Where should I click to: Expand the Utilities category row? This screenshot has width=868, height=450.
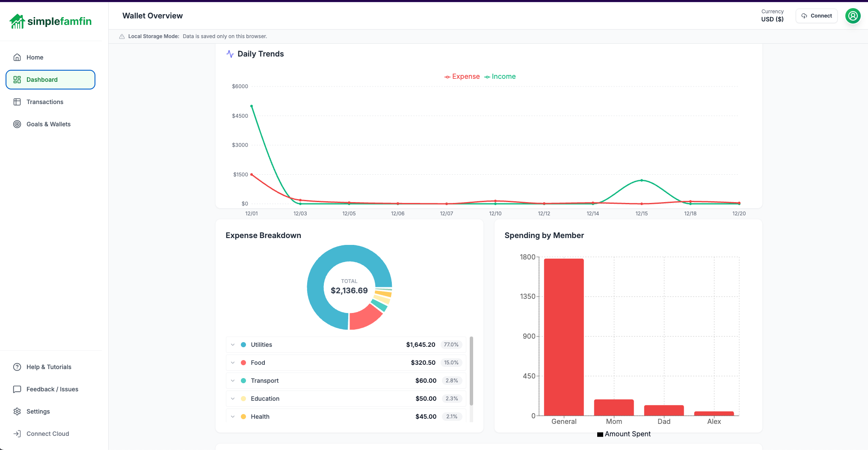click(x=233, y=344)
